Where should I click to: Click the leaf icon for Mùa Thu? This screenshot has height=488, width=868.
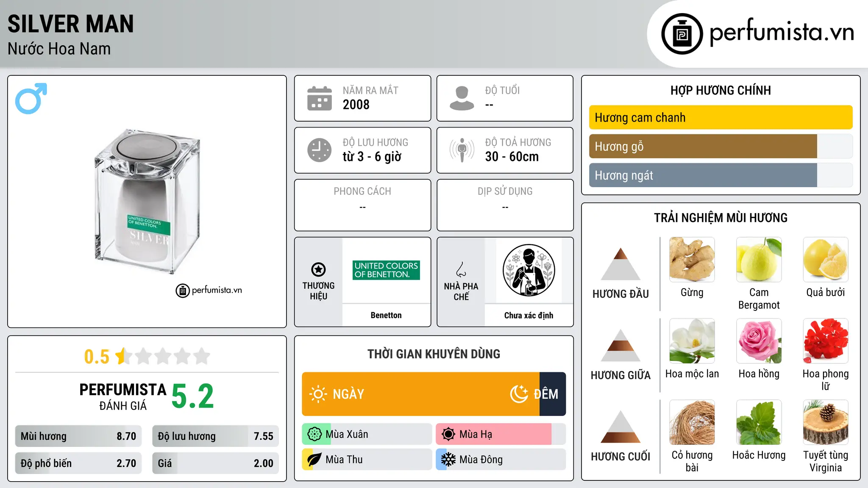pos(314,460)
